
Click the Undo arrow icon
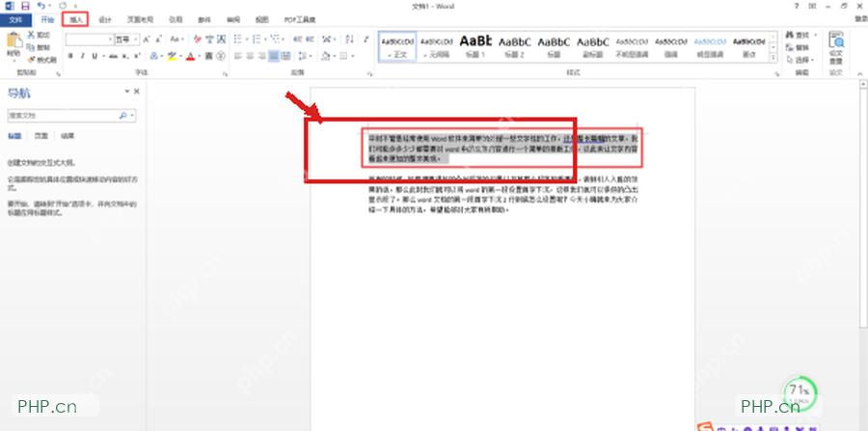click(x=41, y=6)
